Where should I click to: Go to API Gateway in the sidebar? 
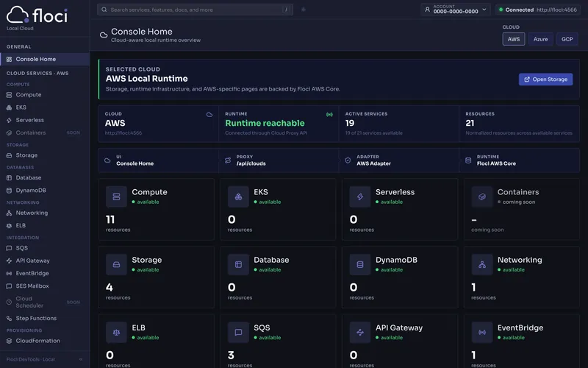click(45, 261)
